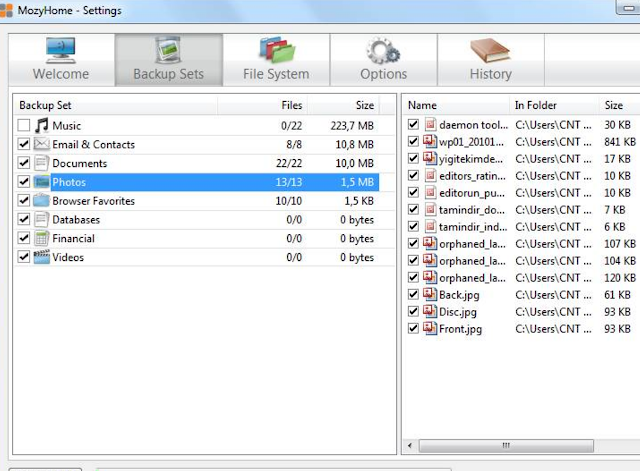The height and width of the screenshot is (471, 640).
Task: Click the Photos picture icon
Action: pyautogui.click(x=42, y=182)
